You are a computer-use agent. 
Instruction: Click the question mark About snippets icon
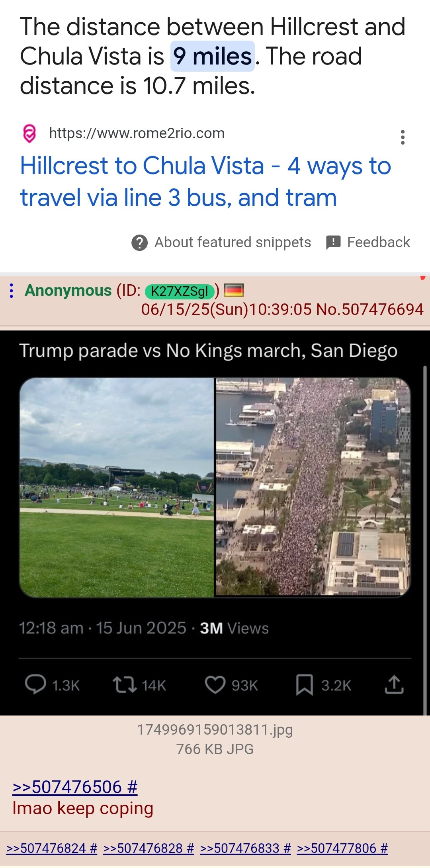[140, 242]
